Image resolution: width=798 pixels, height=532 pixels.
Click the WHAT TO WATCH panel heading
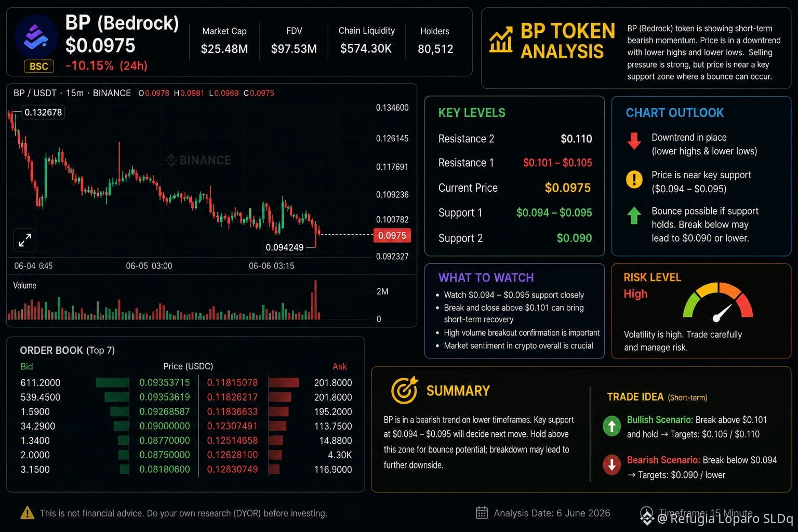(486, 277)
